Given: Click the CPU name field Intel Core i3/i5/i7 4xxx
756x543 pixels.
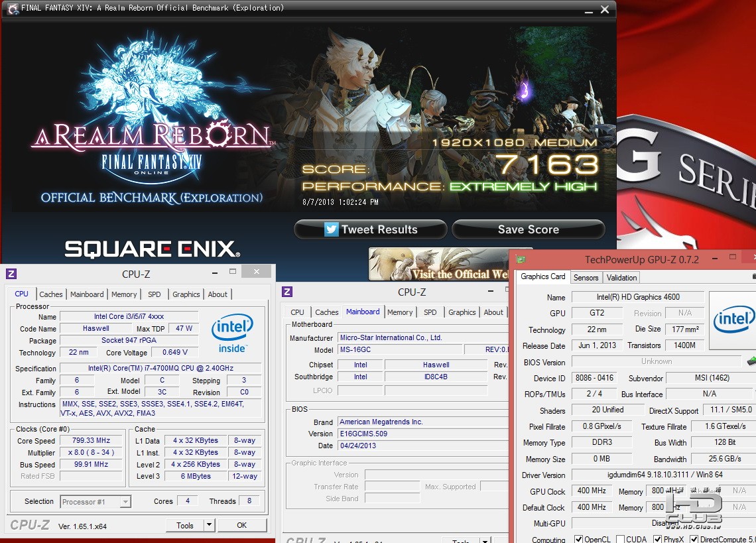Looking at the screenshot, I should click(x=129, y=316).
